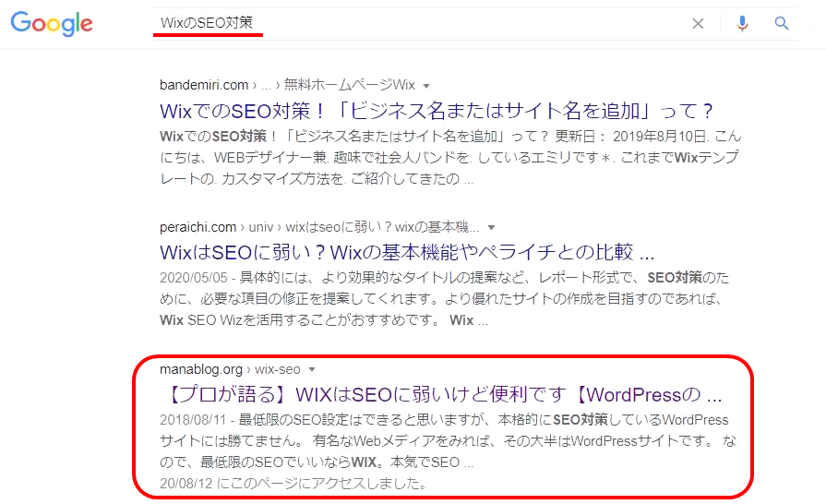826x504 pixels.
Task: Select the 20/08/12 にこのページにアクセスしました text
Action: pyautogui.click(x=293, y=483)
